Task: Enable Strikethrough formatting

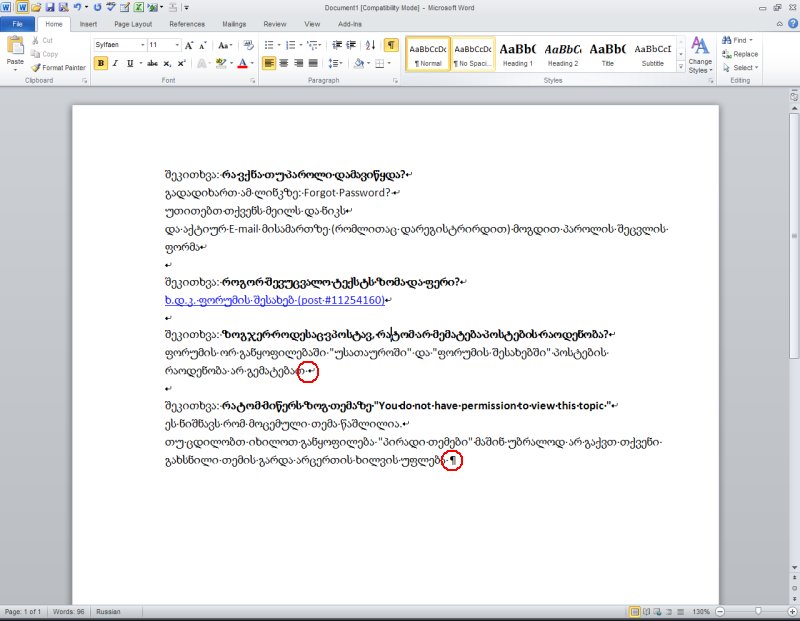Action: pos(152,62)
